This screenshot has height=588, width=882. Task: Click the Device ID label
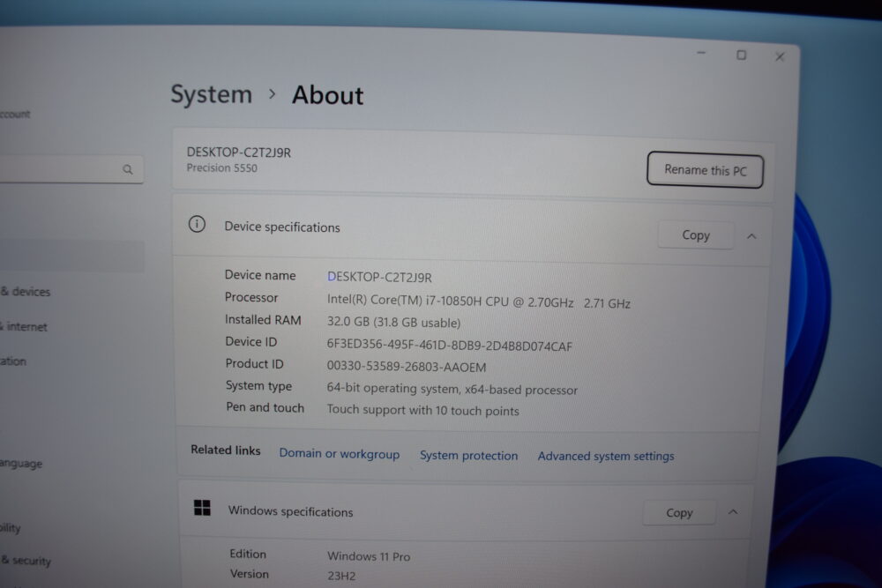pyautogui.click(x=250, y=342)
